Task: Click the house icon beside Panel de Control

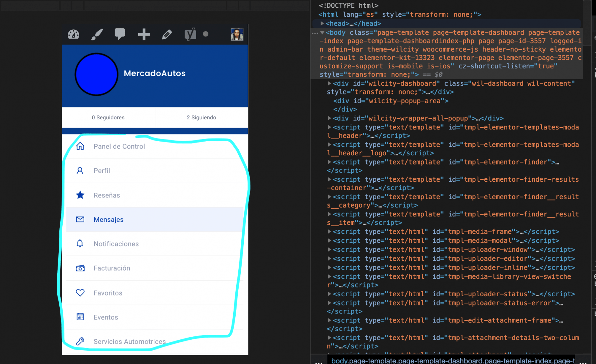Action: point(80,146)
